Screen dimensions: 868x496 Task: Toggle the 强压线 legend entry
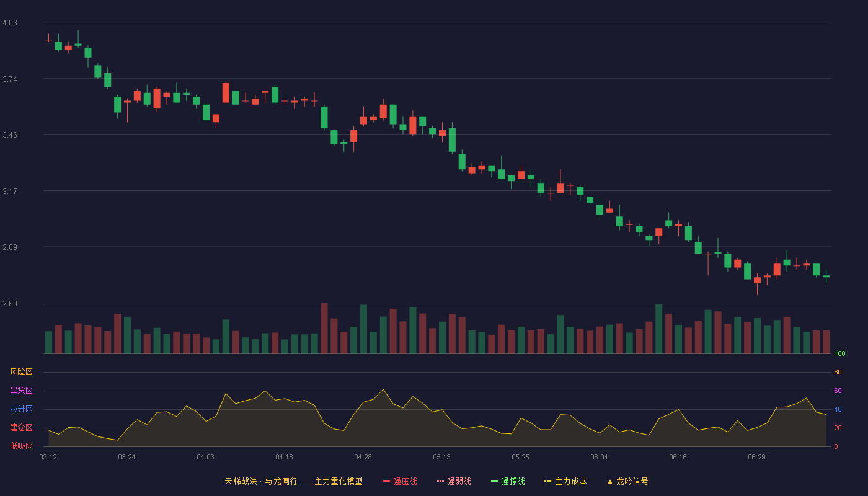point(400,481)
